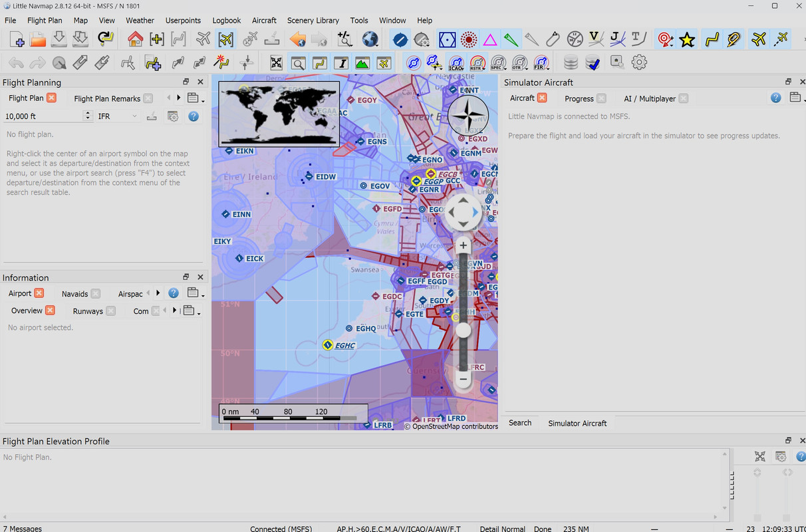The width and height of the screenshot is (806, 532).
Task: Zoom out with map minus button
Action: (x=464, y=380)
